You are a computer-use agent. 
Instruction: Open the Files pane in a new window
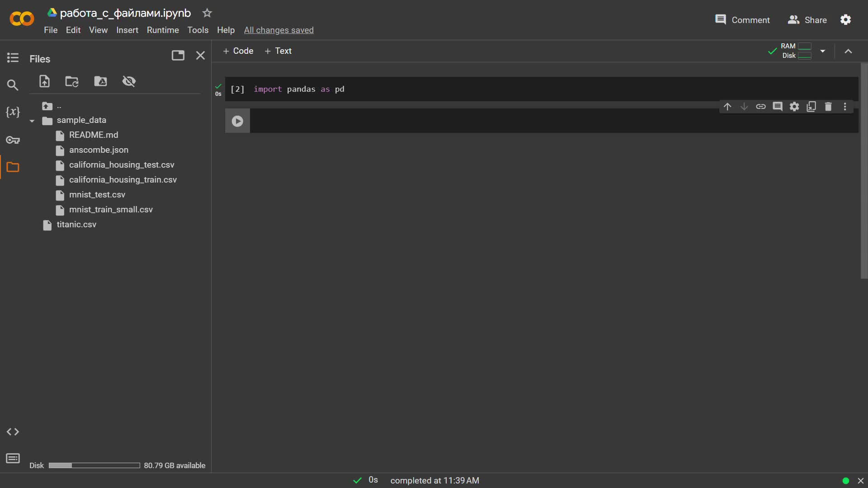pyautogui.click(x=178, y=55)
